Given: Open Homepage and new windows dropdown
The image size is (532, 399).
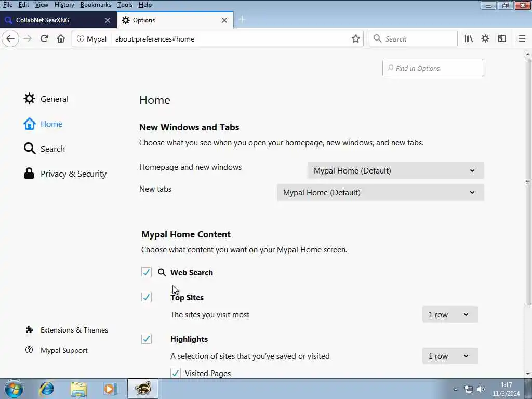Looking at the screenshot, I should tap(395, 170).
